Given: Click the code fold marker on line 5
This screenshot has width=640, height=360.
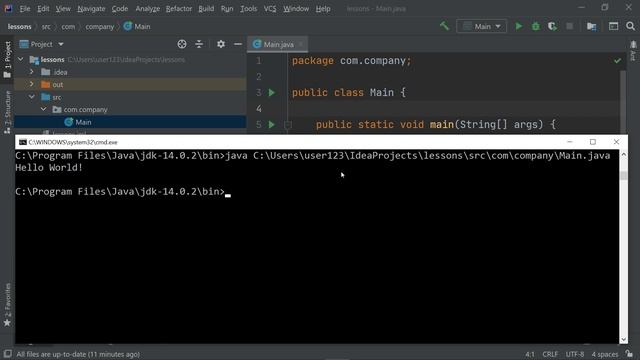Looking at the screenshot, I should (287, 124).
